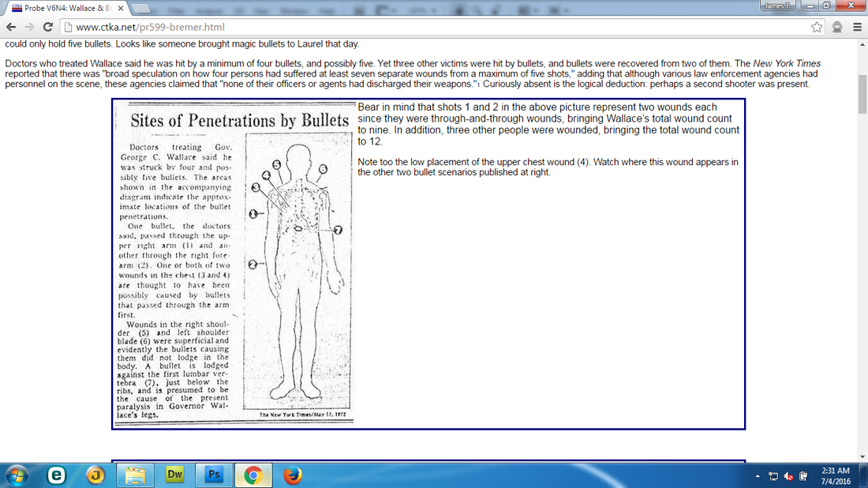Launch Dreamweaver from the taskbar
This screenshot has width=868, height=488.
(x=174, y=475)
